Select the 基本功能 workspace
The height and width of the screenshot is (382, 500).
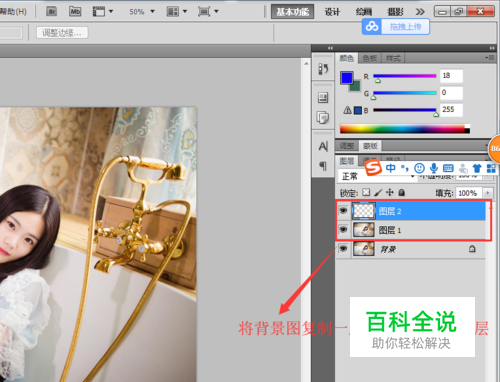[292, 12]
